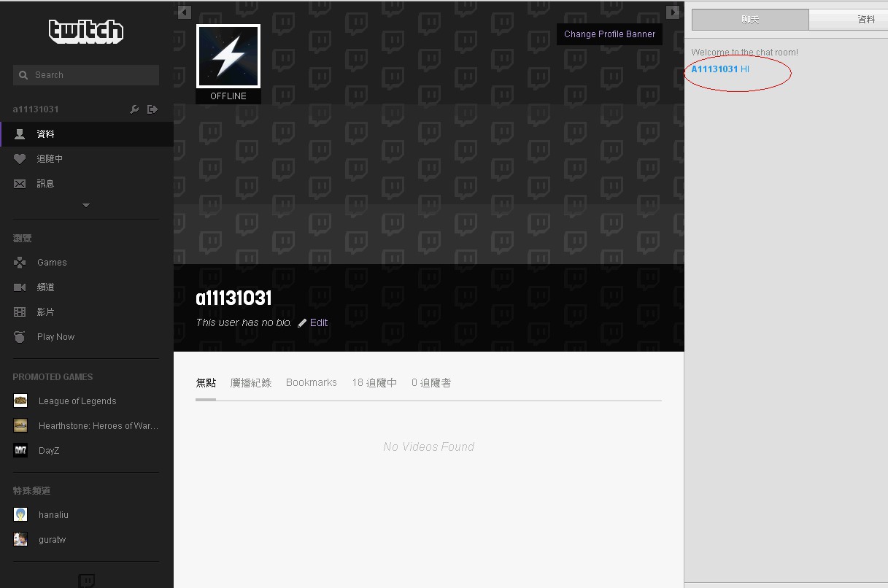Click the Play Now controller icon

[20, 337]
